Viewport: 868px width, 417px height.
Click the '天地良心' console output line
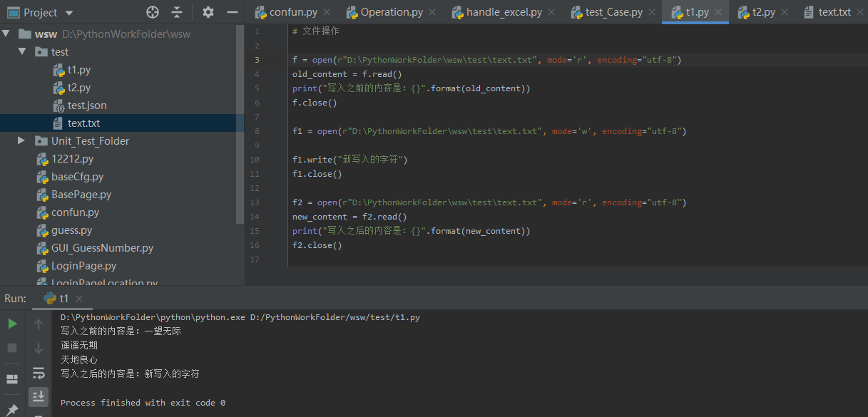(x=79, y=360)
